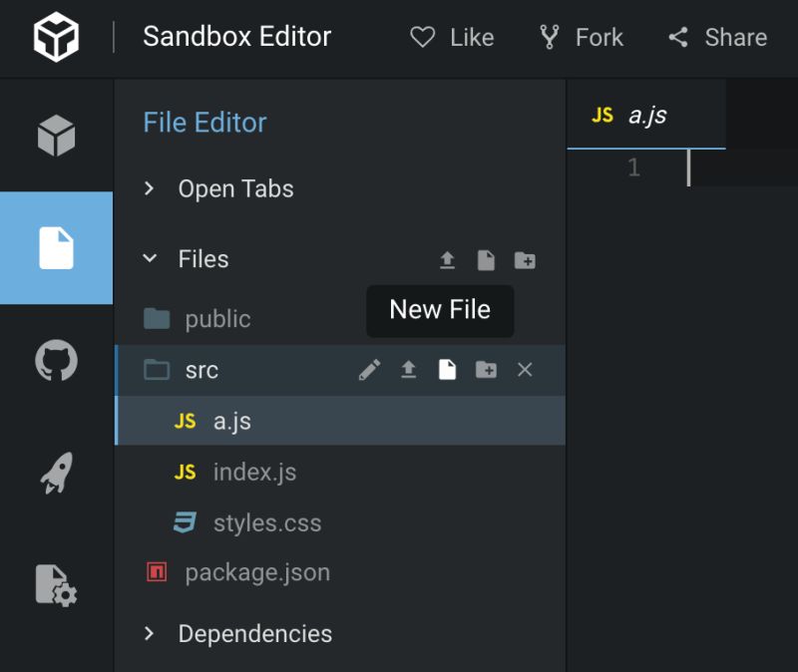Delete the src folder with the X icon
Image resolution: width=798 pixels, height=672 pixels.
(526, 369)
